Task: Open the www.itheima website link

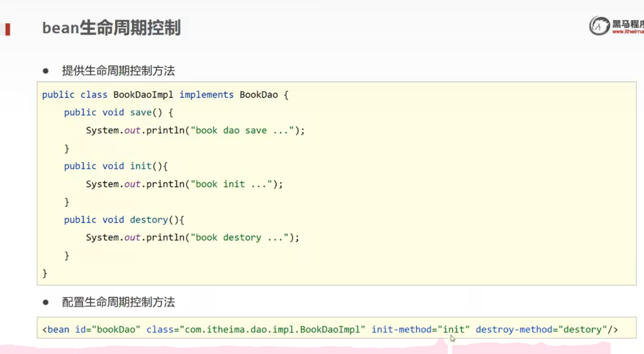Action: (627, 32)
